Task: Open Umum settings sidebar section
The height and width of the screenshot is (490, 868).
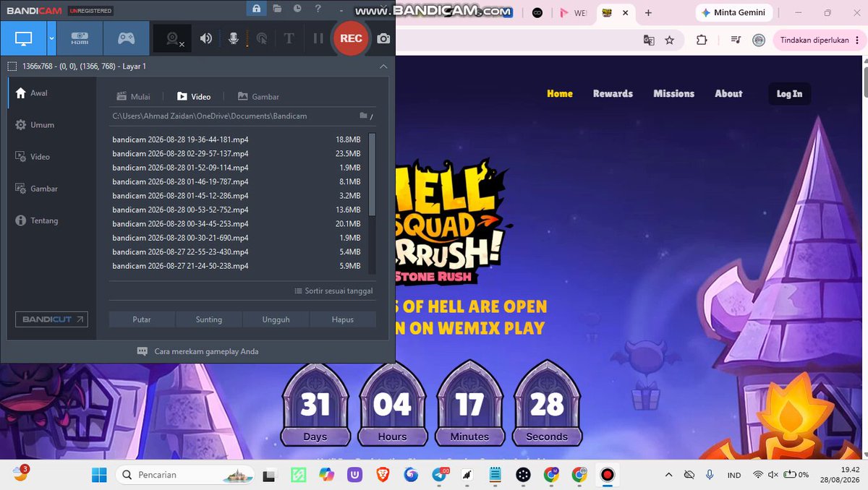Action: click(51, 125)
